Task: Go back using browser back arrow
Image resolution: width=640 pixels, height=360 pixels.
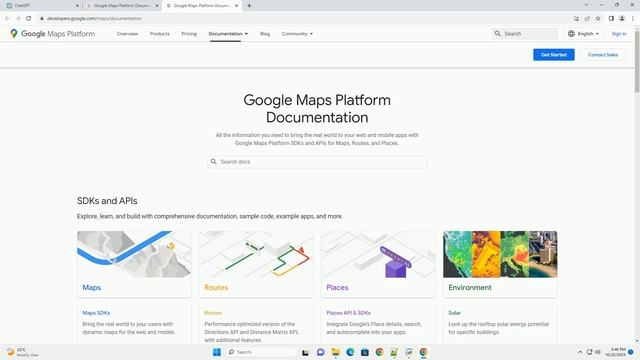Action: point(7,18)
